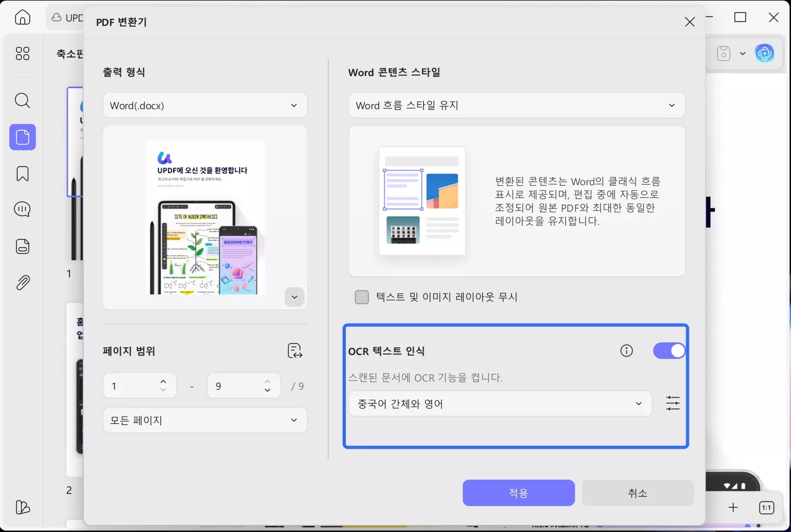
Task: Enable the 텍스트 및 이미지 레이아웃 무시 checkbox
Action: [362, 297]
